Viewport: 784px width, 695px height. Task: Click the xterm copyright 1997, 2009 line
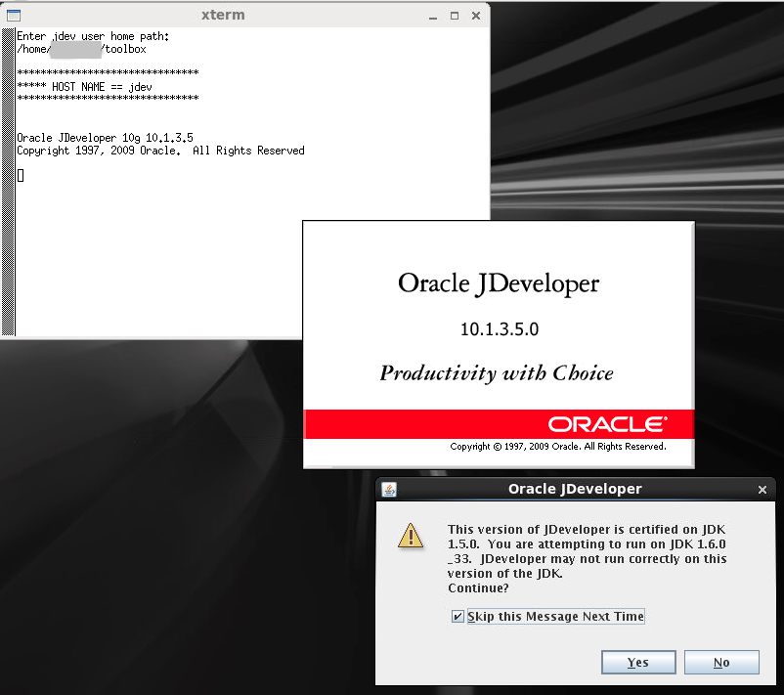[160, 151]
